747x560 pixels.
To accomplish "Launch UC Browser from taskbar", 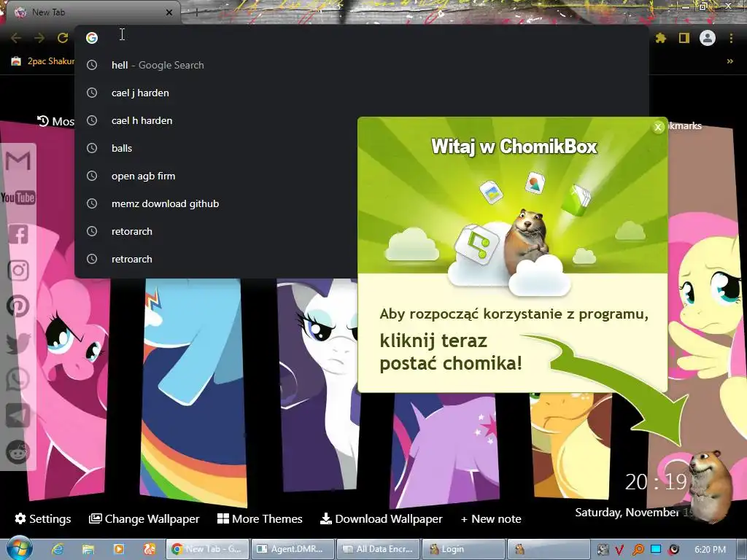I will tap(149, 549).
